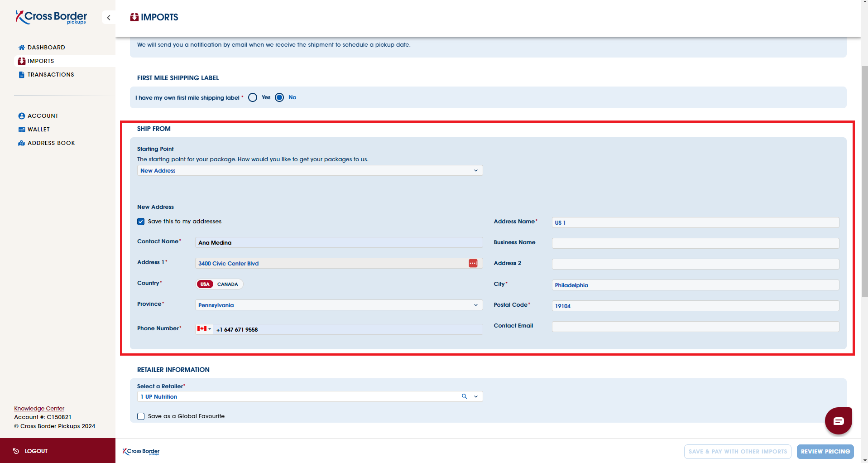
Task: Open the phone country flag selector
Action: (204, 329)
